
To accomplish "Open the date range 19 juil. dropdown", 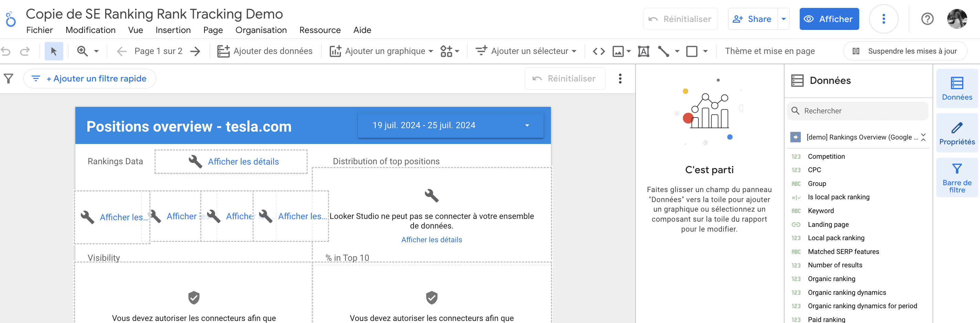I will pos(450,125).
